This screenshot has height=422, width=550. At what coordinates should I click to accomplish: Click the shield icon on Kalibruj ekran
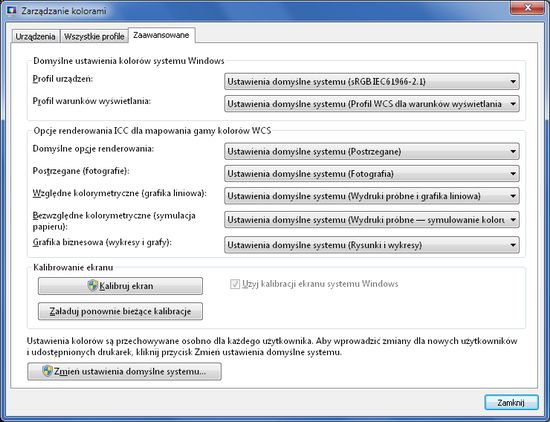point(93,286)
